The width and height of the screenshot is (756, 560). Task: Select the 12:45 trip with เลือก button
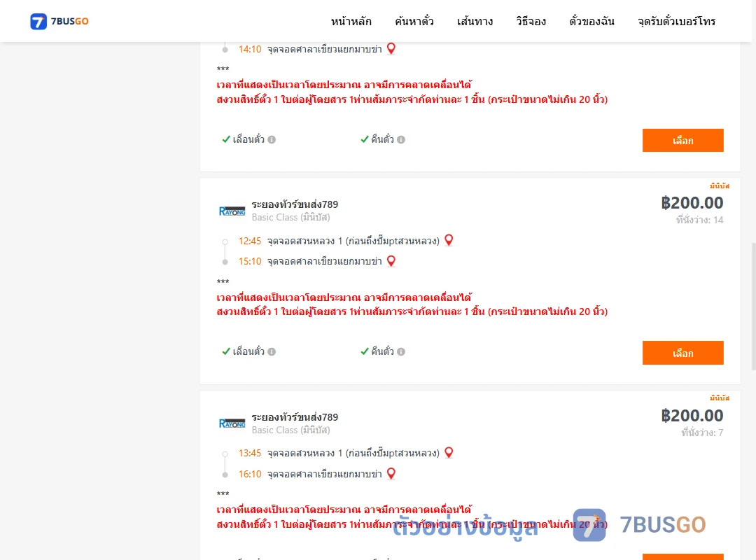click(x=682, y=353)
